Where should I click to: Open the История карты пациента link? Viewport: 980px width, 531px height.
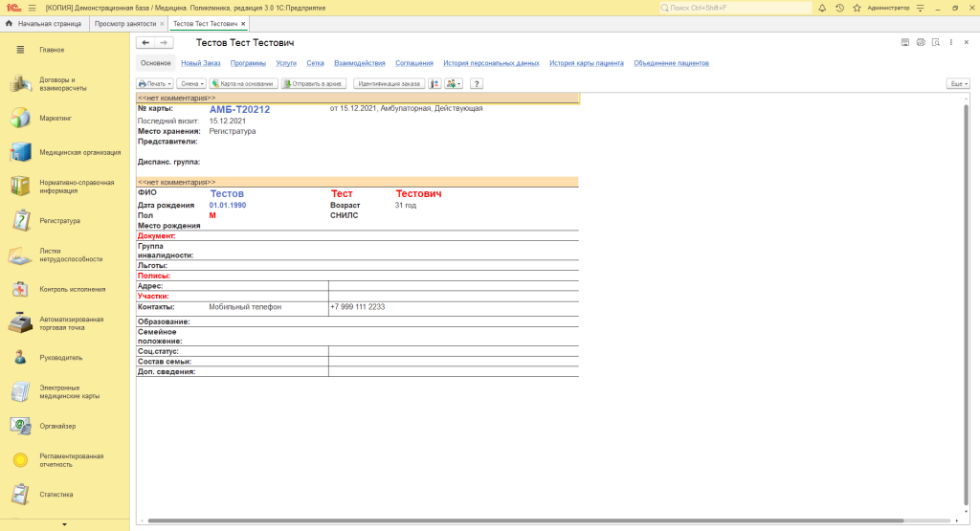click(x=587, y=63)
